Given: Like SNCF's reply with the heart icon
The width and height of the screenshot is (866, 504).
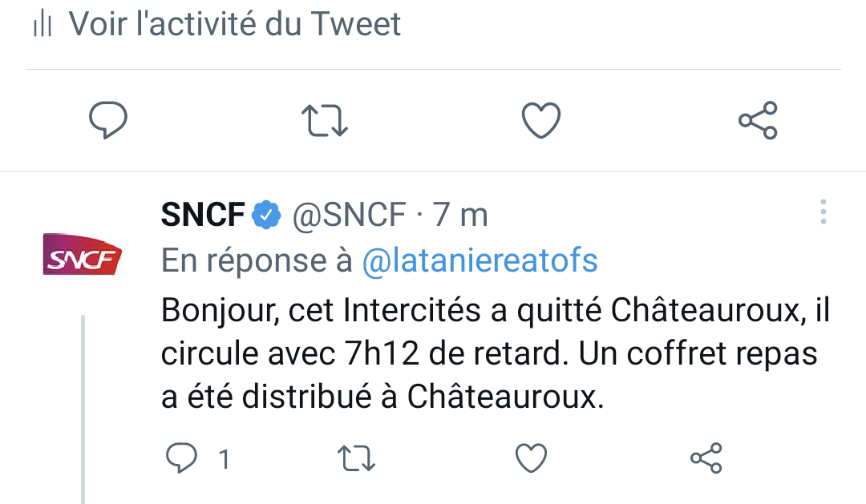Looking at the screenshot, I should tap(530, 458).
